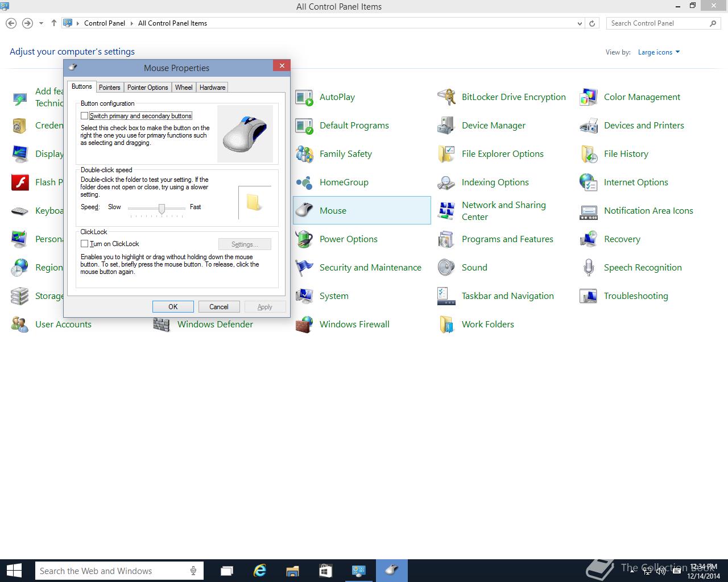Viewport: 728px width, 582px height.
Task: Open the HomeGroup icon
Action: pyautogui.click(x=304, y=182)
